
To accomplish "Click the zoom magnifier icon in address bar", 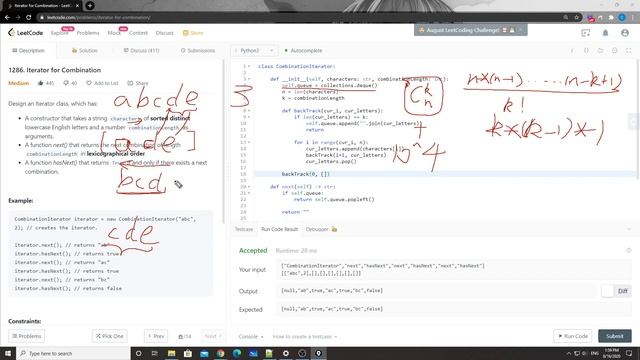I will click(566, 18).
